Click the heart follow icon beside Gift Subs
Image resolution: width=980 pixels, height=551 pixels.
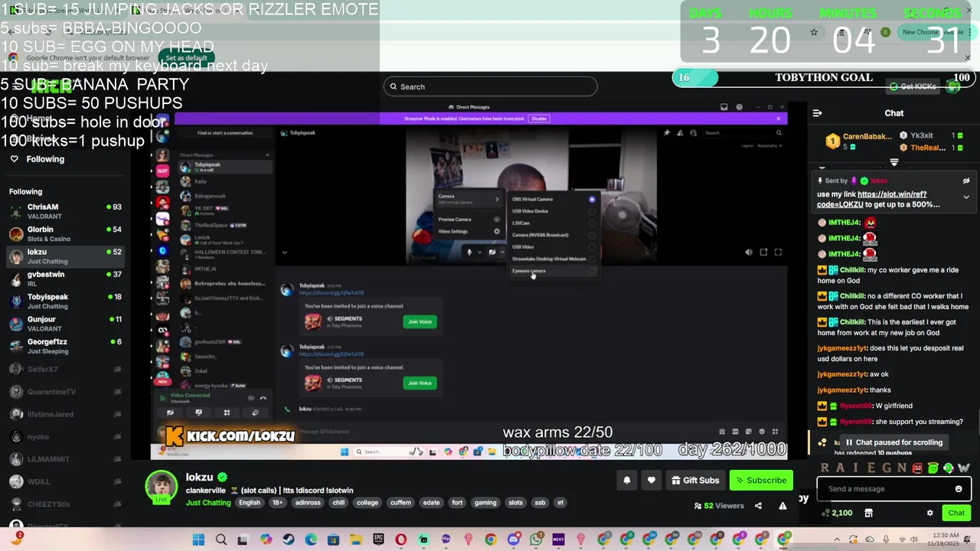(651, 481)
